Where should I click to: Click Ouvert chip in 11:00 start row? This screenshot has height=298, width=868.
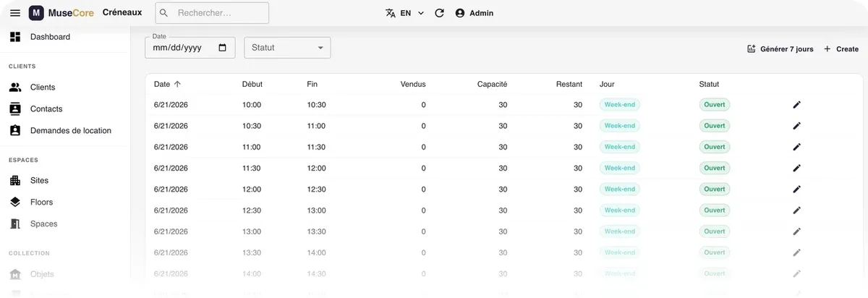coord(715,147)
